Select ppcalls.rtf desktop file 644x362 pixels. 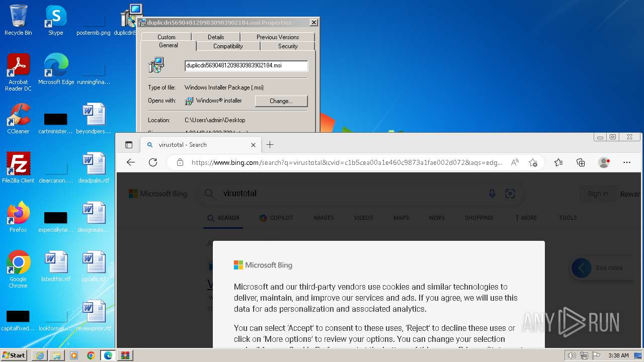(x=94, y=266)
